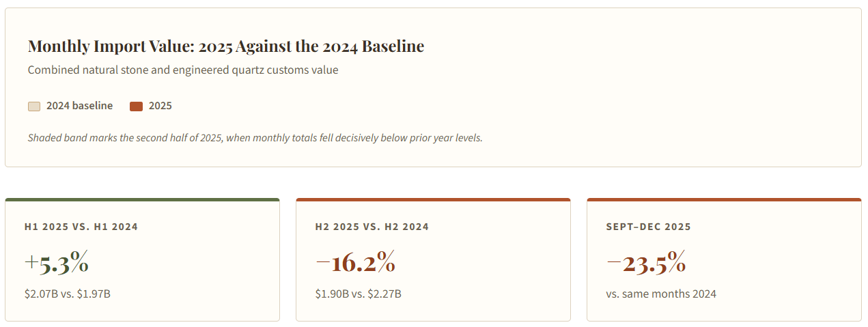This screenshot has height=327, width=868.
Task: Toggle the 2024 baseline legend label
Action: 79,106
